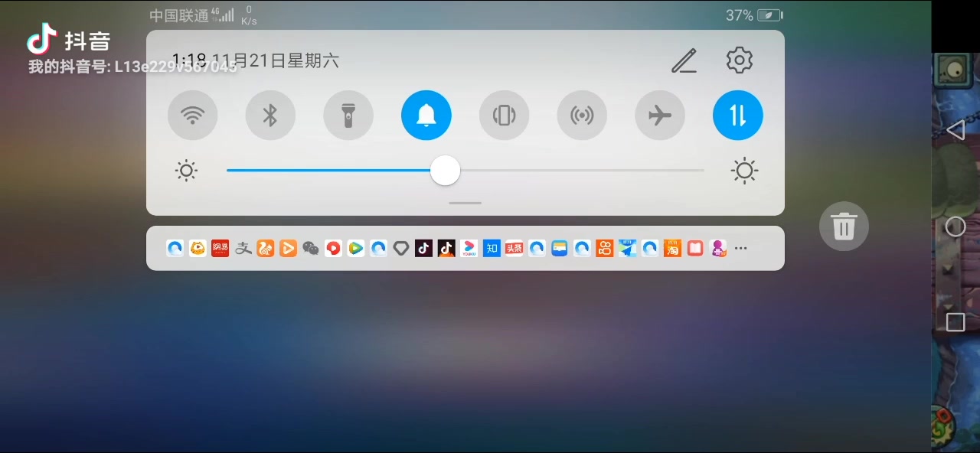
Task: Launch Alipay from the app row
Action: pyautogui.click(x=243, y=248)
